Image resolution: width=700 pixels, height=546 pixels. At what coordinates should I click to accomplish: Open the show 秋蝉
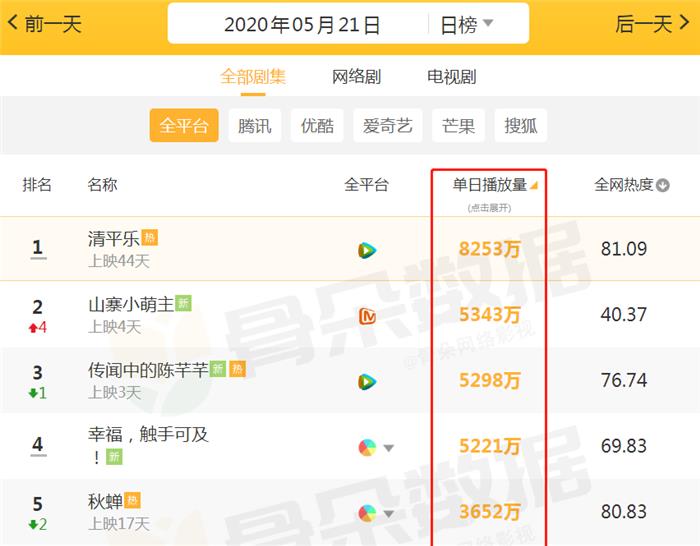(x=105, y=502)
